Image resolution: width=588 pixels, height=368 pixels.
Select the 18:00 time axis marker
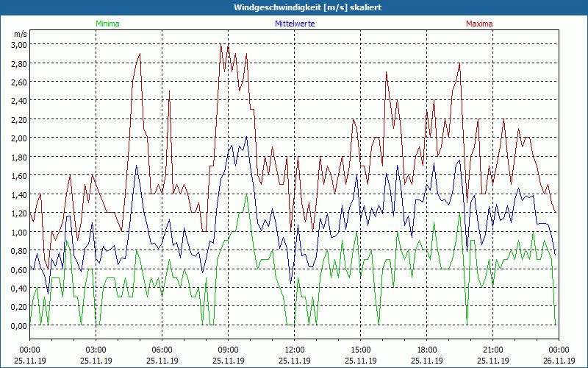point(426,350)
